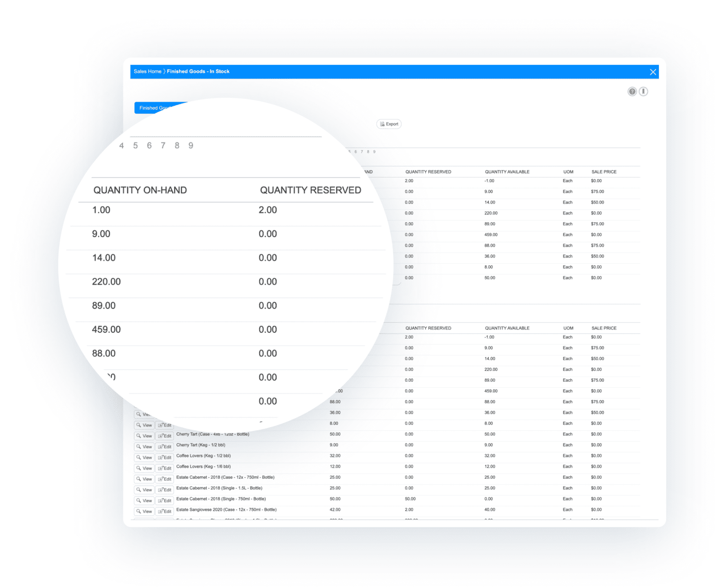The height and width of the screenshot is (588, 724).
Task: Sort by enlarged QUANTITY ON-HAND header
Action: 140,191
